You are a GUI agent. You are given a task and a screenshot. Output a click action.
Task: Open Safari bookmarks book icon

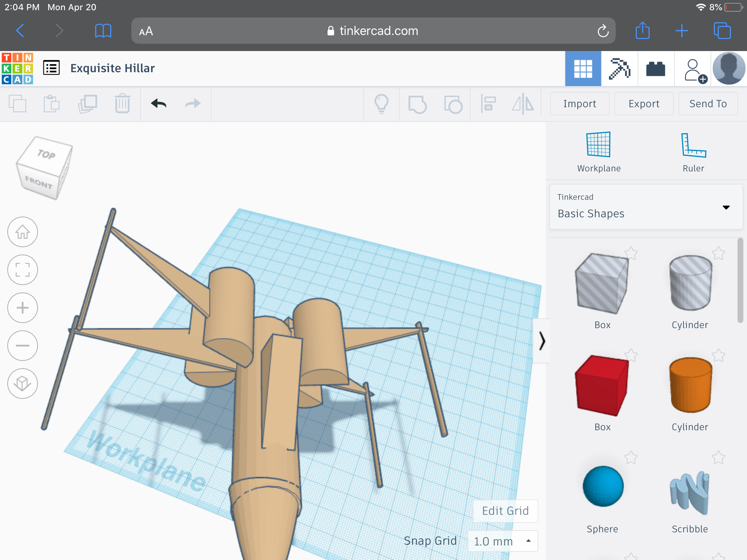point(103,31)
